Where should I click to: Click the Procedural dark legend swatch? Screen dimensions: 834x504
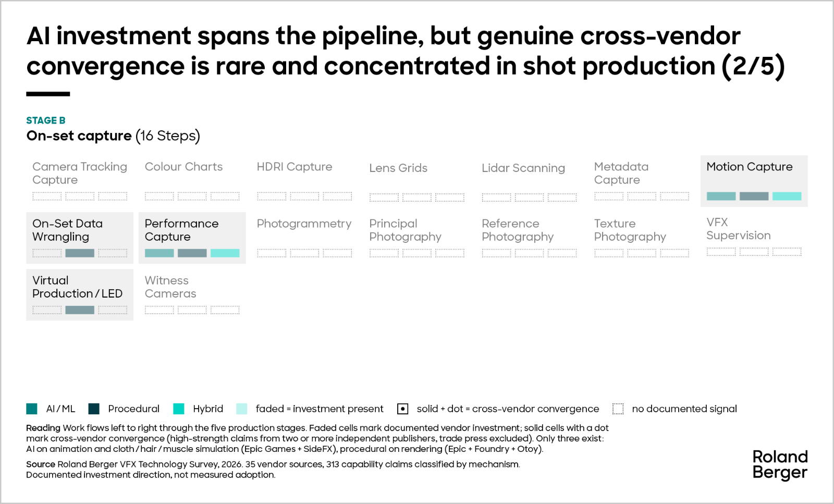[94, 409]
